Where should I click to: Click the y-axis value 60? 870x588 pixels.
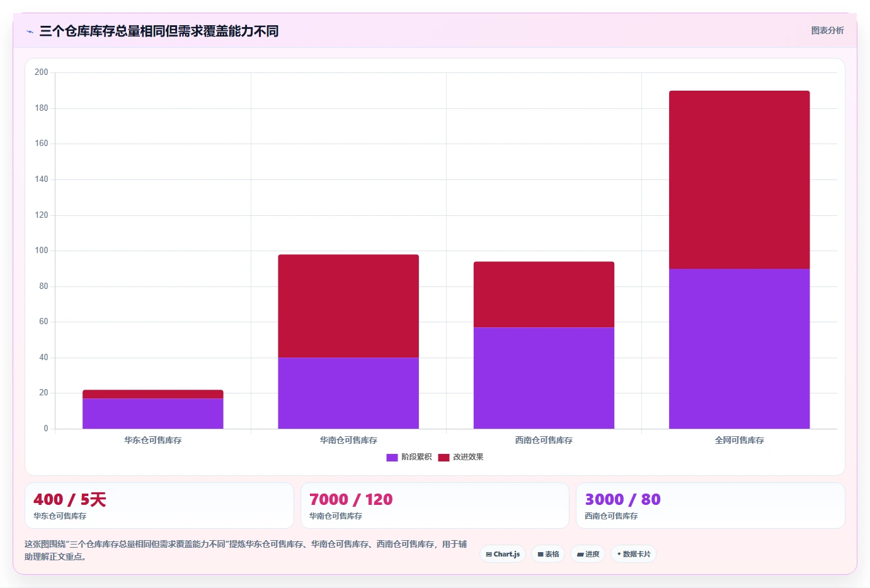point(43,322)
